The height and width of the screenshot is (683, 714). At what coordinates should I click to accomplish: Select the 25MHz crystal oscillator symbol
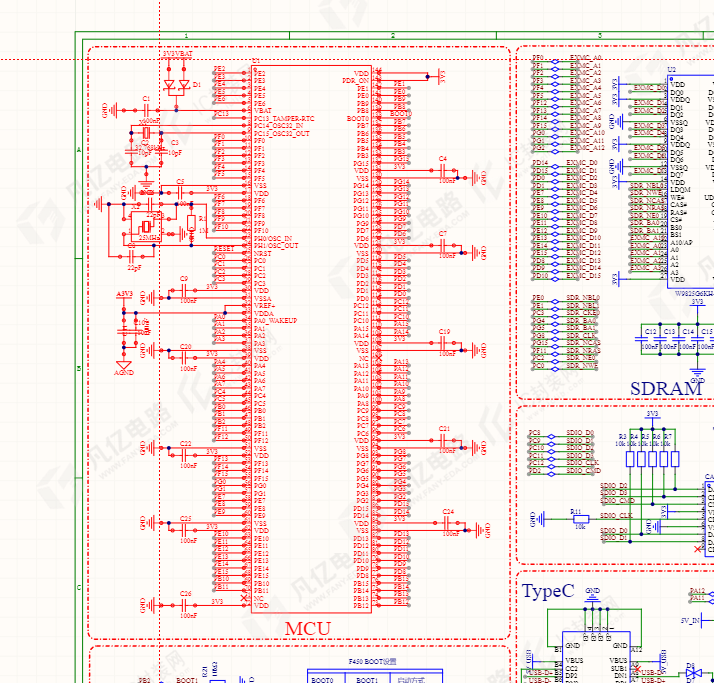[x=147, y=226]
